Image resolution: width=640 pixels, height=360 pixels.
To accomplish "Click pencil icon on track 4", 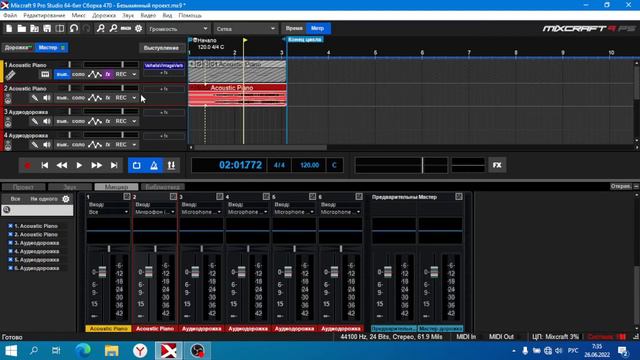I will click(x=35, y=145).
